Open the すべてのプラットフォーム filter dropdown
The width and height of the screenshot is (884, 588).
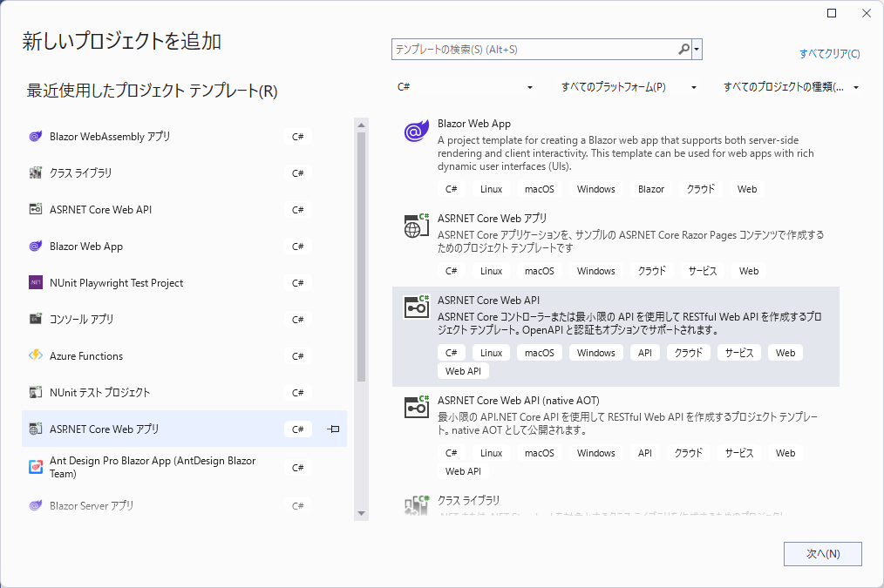629,87
